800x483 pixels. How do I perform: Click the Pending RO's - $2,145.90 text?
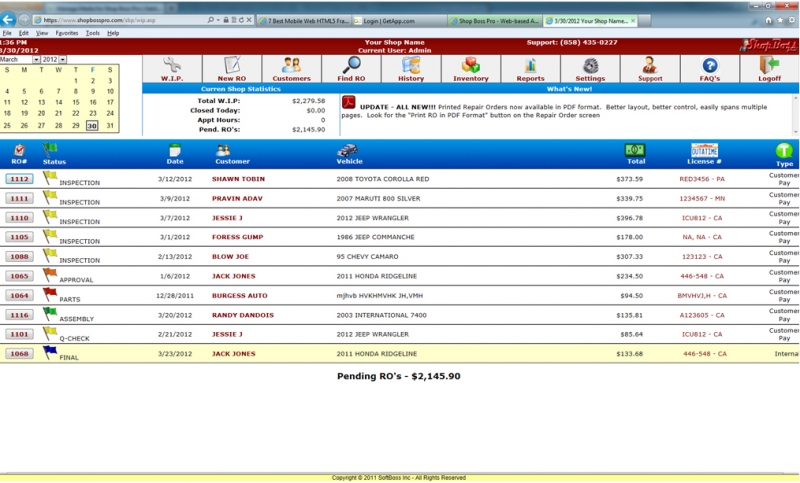(398, 376)
